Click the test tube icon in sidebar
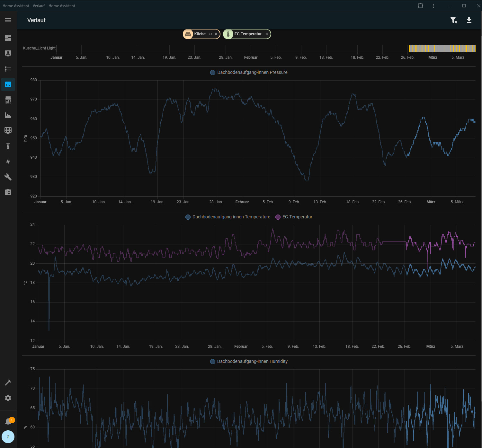Image resolution: width=482 pixels, height=448 pixels. (x=8, y=146)
